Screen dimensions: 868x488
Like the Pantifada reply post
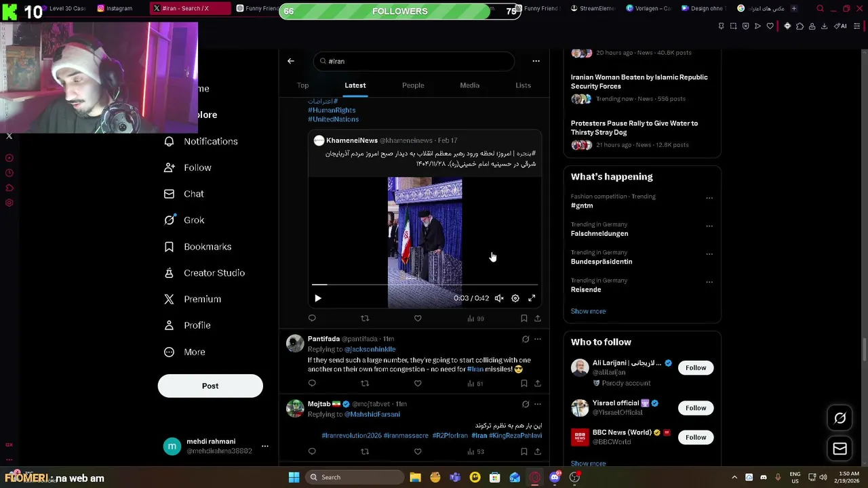(x=418, y=384)
